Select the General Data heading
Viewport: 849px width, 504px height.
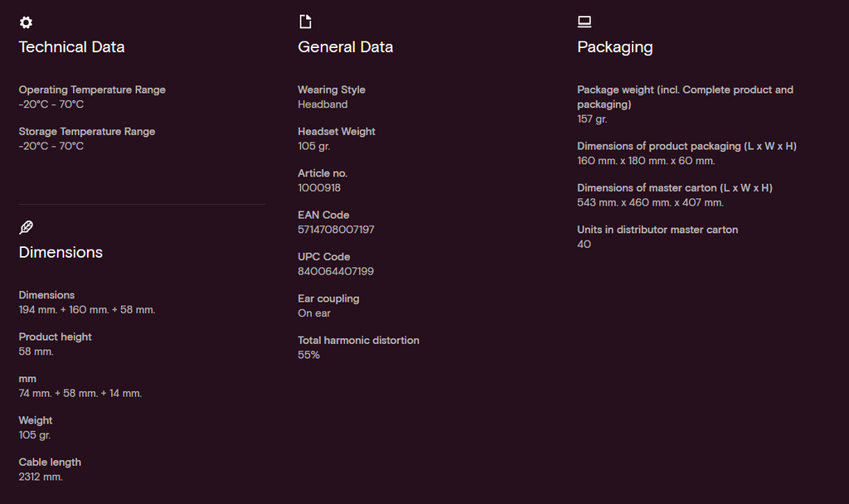coord(346,47)
